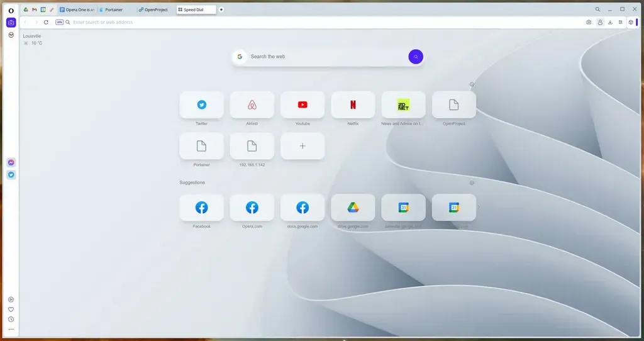This screenshot has height=341, width=644.
Task: Add a new speed dial with plus tile
Action: click(x=303, y=146)
